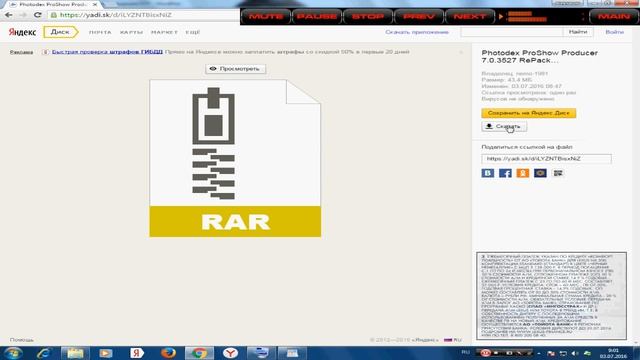Open File Explorer from taskbar
Image resolution: width=640 pixels, height=360 pixels.
75,353
